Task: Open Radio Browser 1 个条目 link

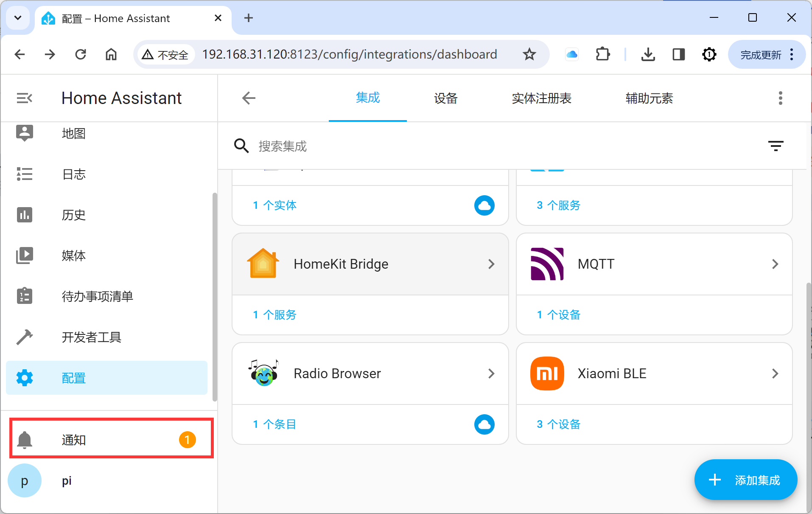Action: (274, 424)
